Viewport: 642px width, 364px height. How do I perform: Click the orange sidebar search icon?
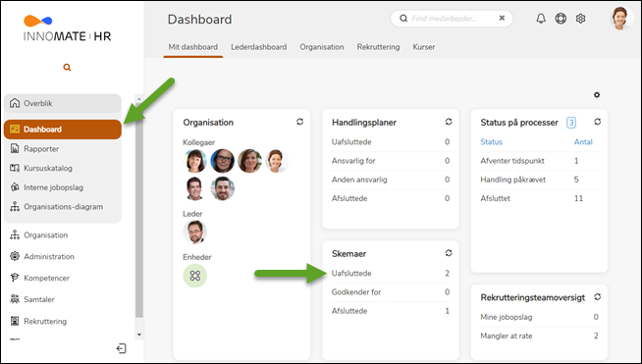pyautogui.click(x=67, y=68)
